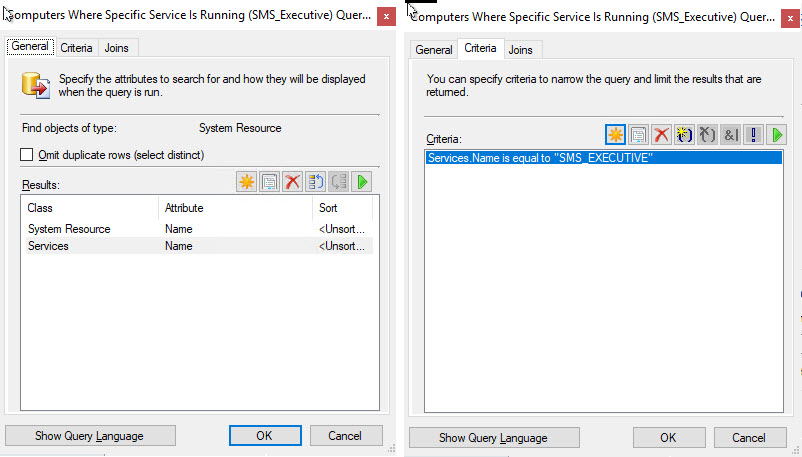The width and height of the screenshot is (802, 457).
Task: Add new criterion with Criteria starburst icon
Action: click(616, 134)
